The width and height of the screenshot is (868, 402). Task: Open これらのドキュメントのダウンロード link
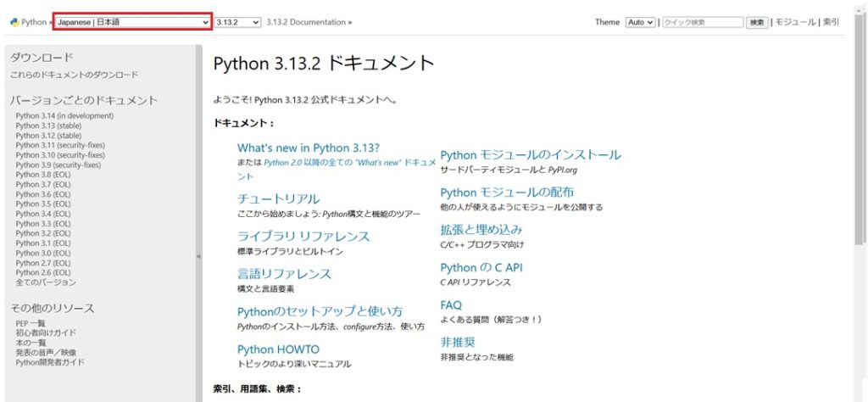75,75
